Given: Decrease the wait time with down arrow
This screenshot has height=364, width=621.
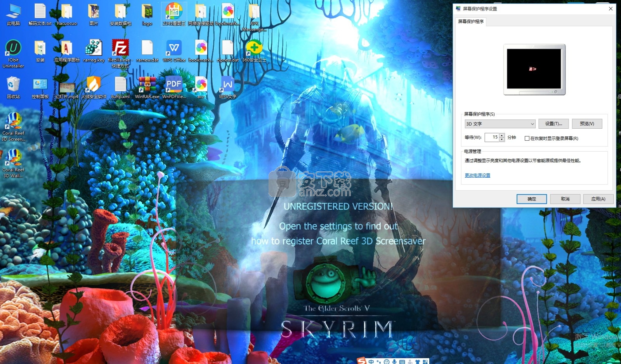Looking at the screenshot, I should point(502,140).
